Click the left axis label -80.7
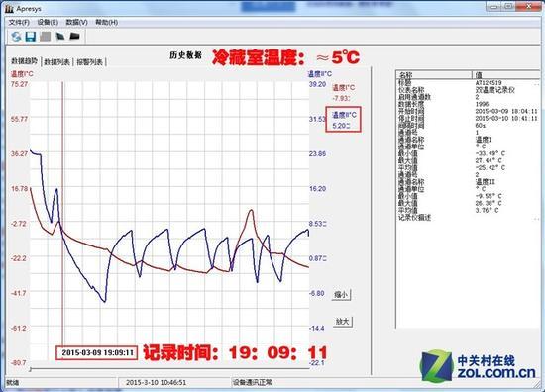Image resolution: width=545 pixels, height=392 pixels. click(19, 363)
